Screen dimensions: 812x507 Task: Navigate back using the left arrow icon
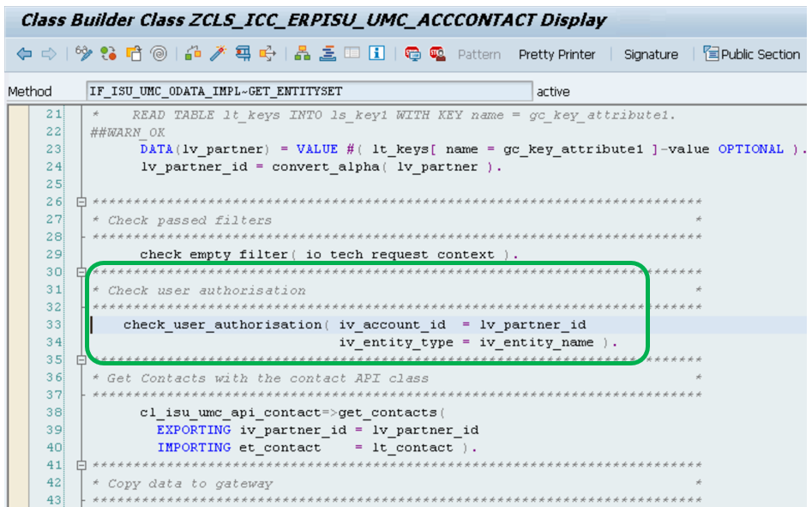pos(24,53)
